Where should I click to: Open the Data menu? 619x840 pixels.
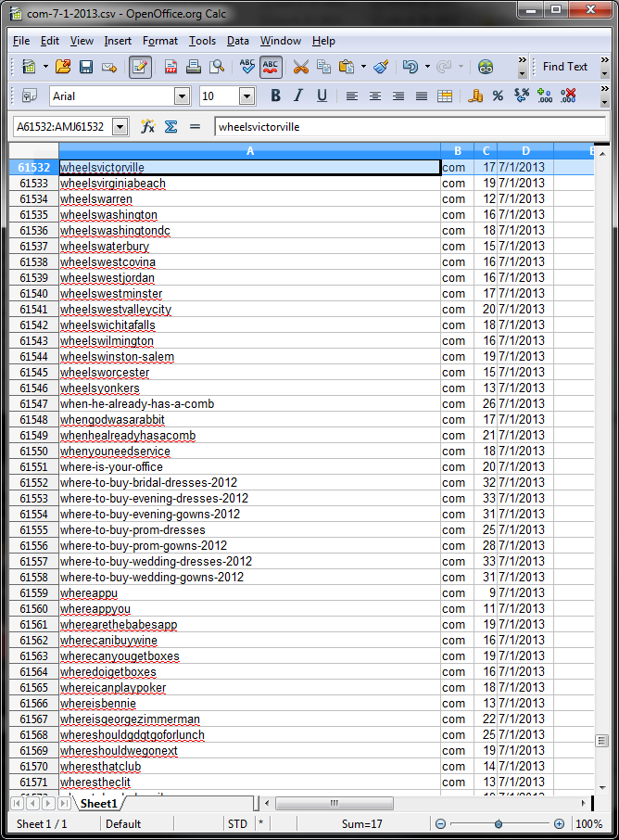[238, 41]
